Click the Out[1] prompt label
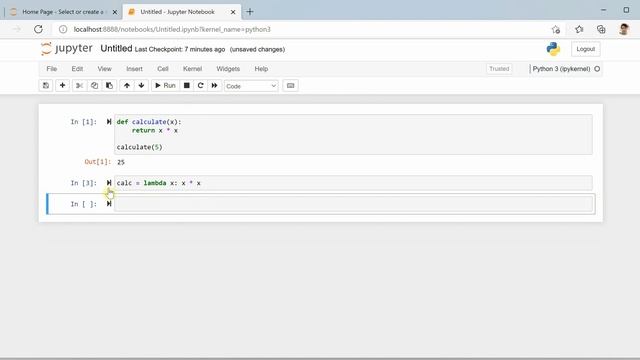640x360 pixels. 98,162
